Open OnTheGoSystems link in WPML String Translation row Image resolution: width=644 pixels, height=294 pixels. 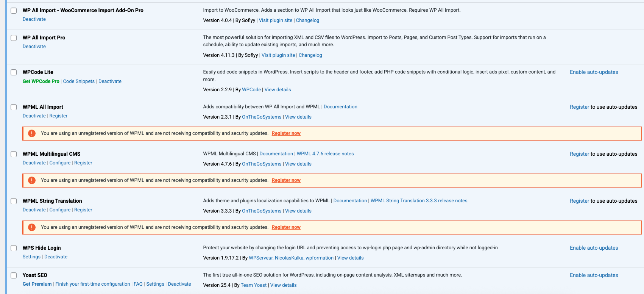coord(262,211)
